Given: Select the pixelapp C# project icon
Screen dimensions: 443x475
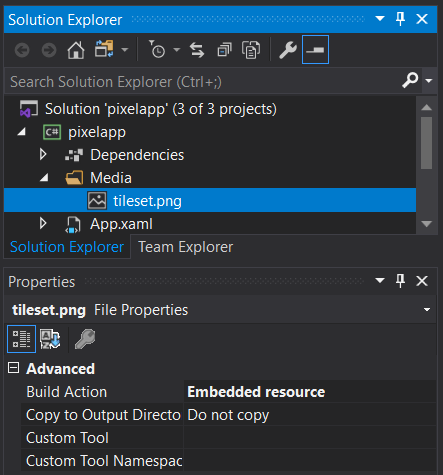Looking at the screenshot, I should pyautogui.click(x=52, y=132).
